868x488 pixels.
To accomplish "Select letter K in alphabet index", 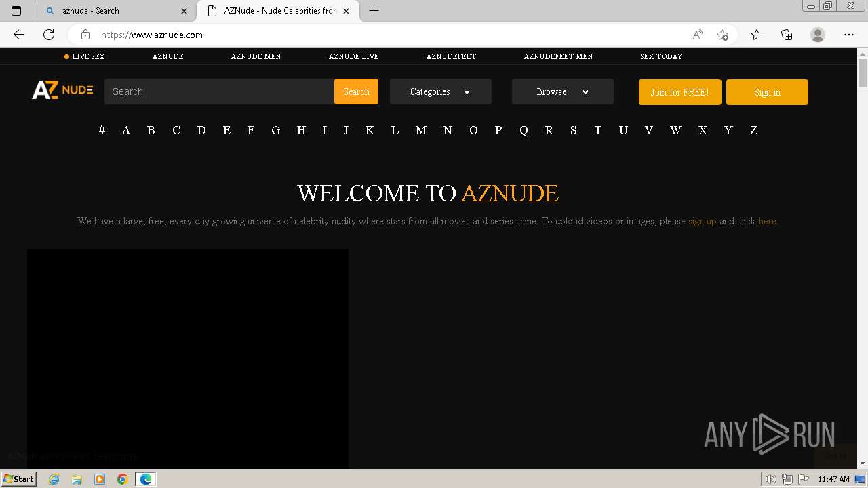I will pyautogui.click(x=370, y=130).
